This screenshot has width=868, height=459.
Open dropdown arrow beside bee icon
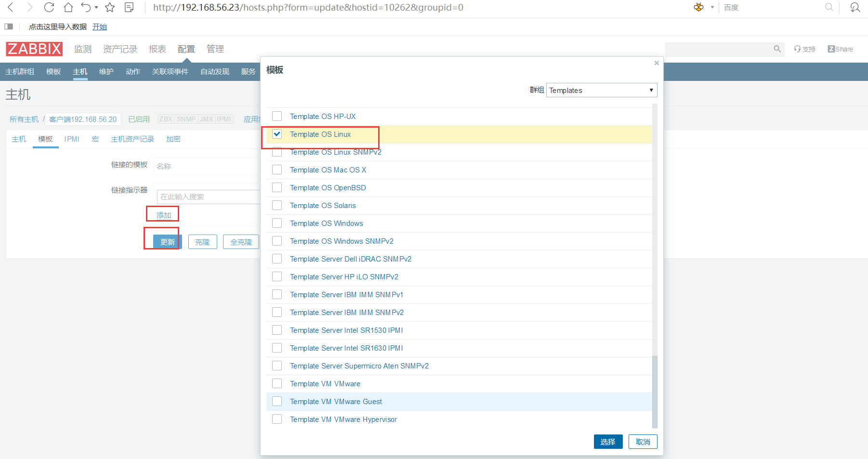click(712, 7)
